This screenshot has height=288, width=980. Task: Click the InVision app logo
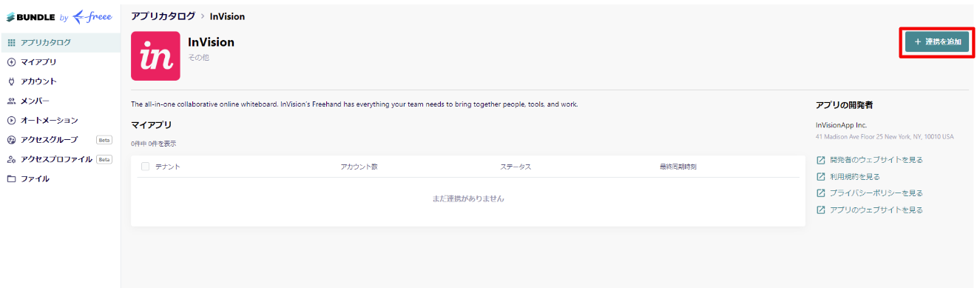click(155, 56)
